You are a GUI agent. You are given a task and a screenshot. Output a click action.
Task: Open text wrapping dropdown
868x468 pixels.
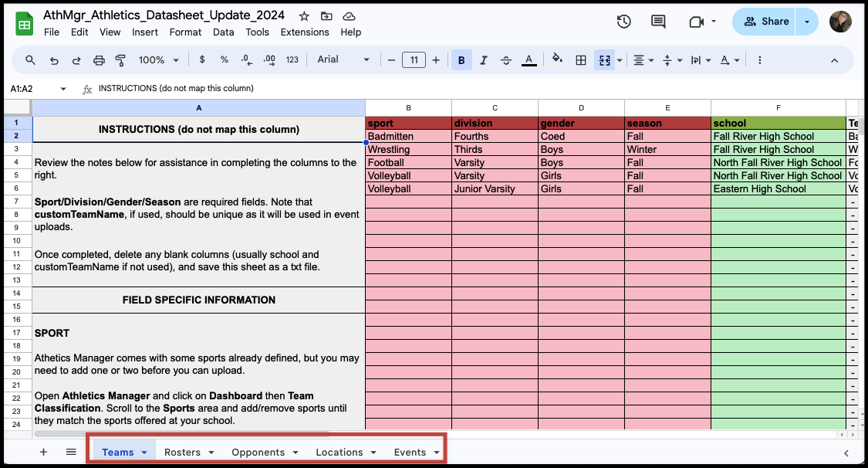point(701,60)
